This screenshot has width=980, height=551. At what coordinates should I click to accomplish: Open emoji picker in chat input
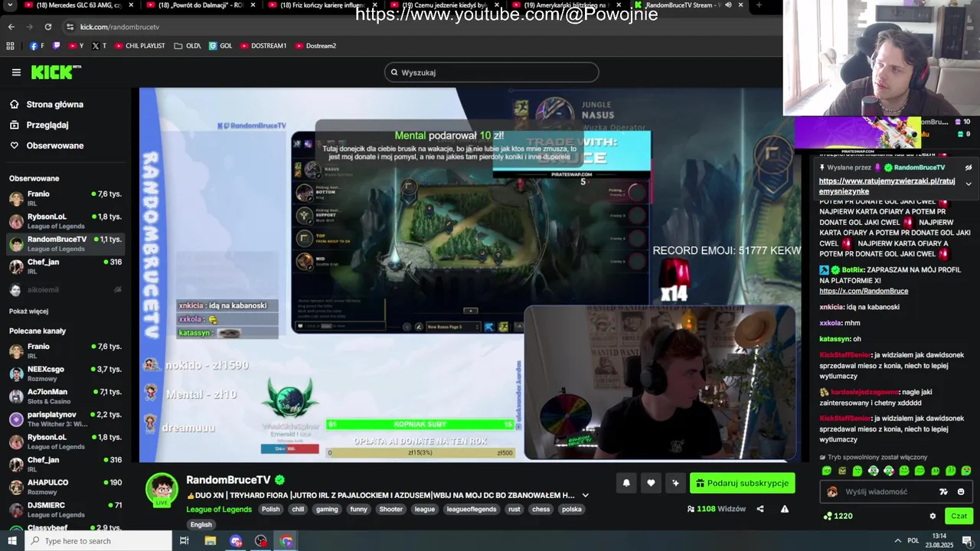[961, 492]
